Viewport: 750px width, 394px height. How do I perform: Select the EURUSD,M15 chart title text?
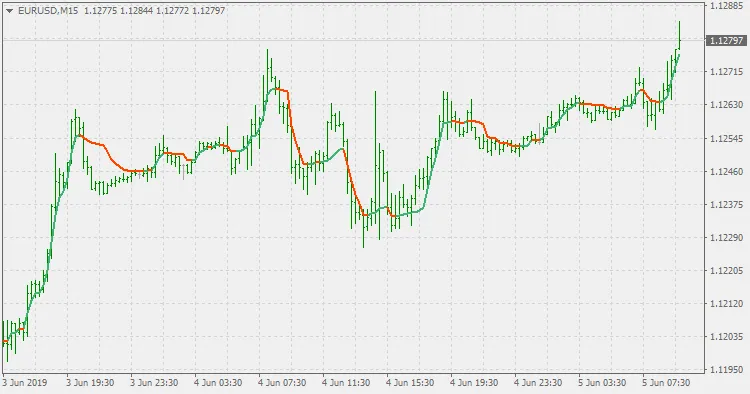tap(48, 11)
